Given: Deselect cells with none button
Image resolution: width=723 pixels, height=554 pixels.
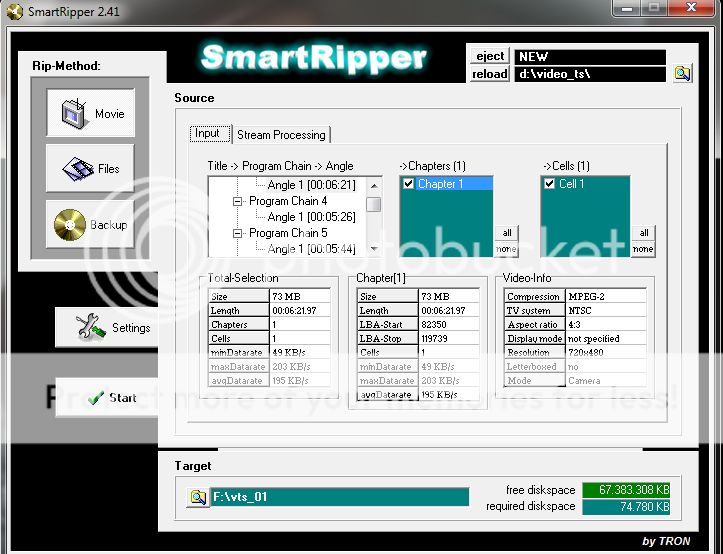Looking at the screenshot, I should [x=643, y=249].
